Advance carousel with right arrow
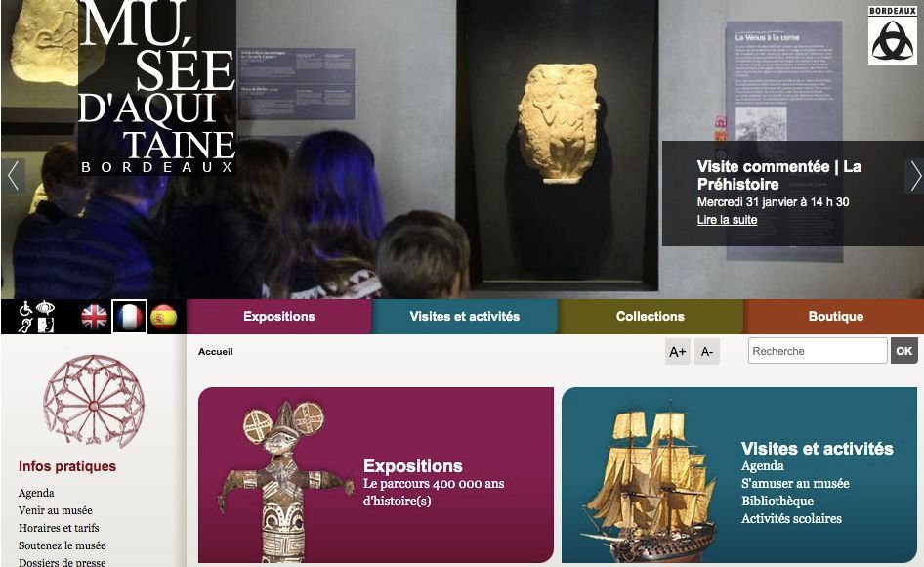The width and height of the screenshot is (924, 567). coord(914,176)
